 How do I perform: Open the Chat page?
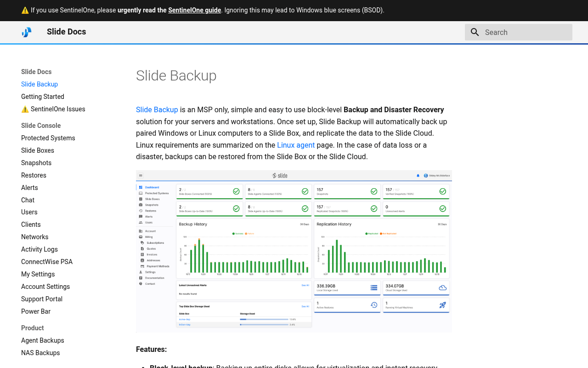click(x=28, y=200)
